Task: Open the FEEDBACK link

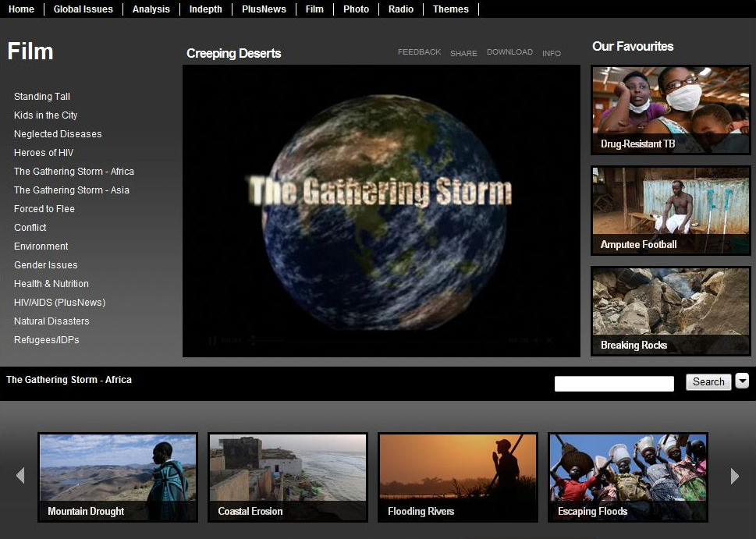Action: click(x=419, y=51)
